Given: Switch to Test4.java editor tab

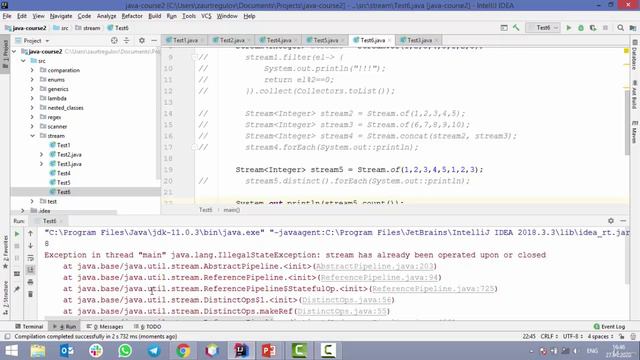Looking at the screenshot, I should (279, 40).
